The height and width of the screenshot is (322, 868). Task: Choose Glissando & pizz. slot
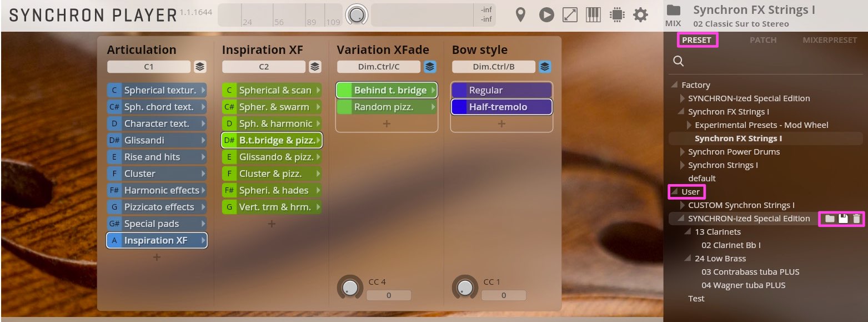(x=272, y=157)
